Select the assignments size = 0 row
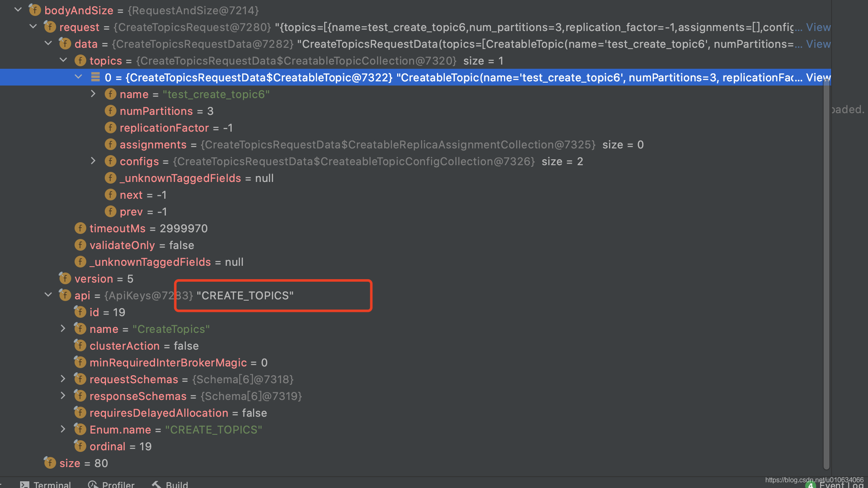 tap(416, 145)
